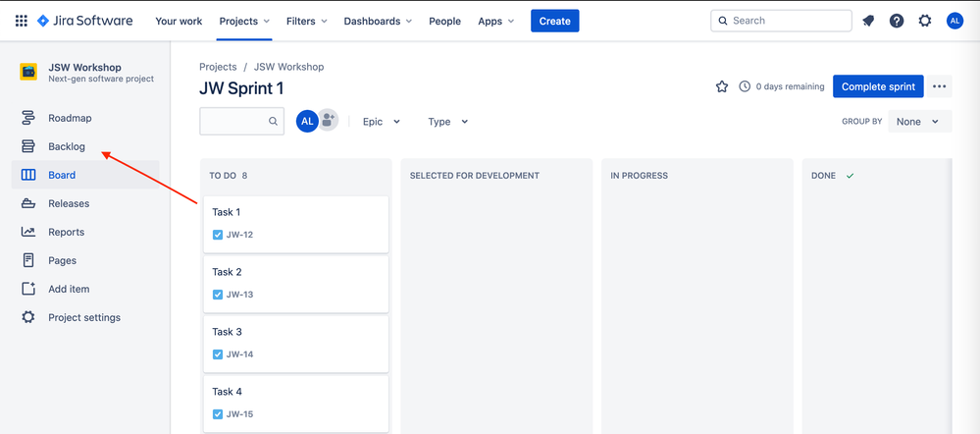The width and height of the screenshot is (980, 434).
Task: Click the board search input box
Action: pos(242,122)
